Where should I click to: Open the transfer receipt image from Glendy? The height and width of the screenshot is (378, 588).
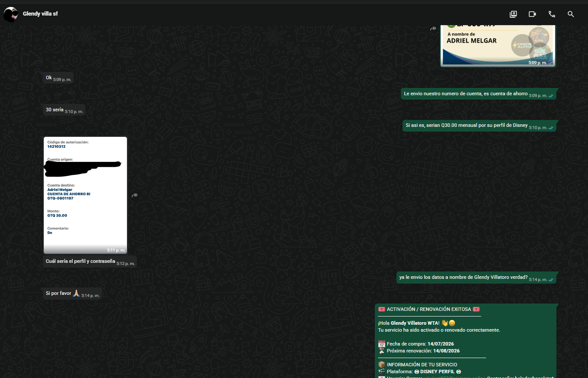coord(85,195)
